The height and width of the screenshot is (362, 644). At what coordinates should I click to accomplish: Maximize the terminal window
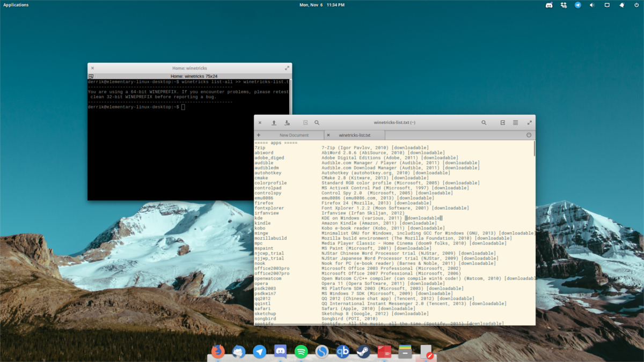tap(287, 68)
